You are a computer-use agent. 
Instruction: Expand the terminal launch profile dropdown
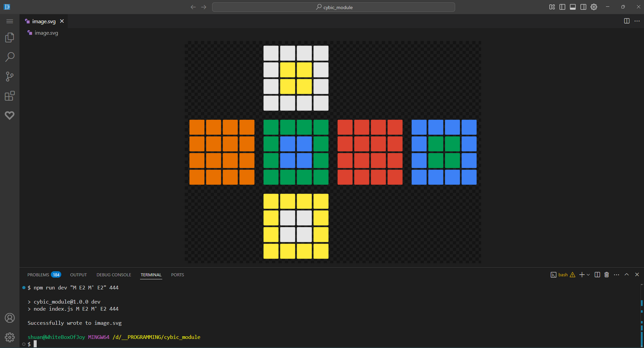[588, 275]
